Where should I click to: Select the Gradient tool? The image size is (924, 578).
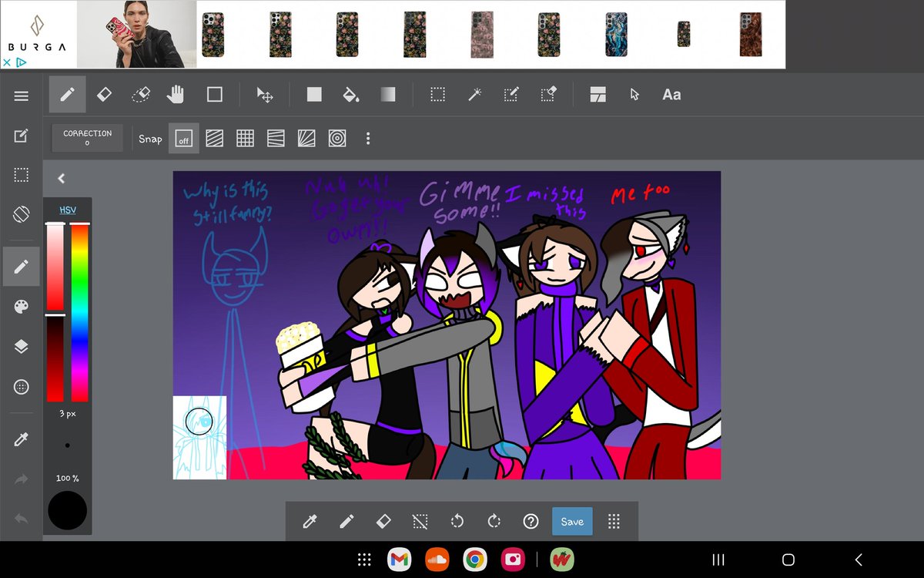tap(388, 94)
